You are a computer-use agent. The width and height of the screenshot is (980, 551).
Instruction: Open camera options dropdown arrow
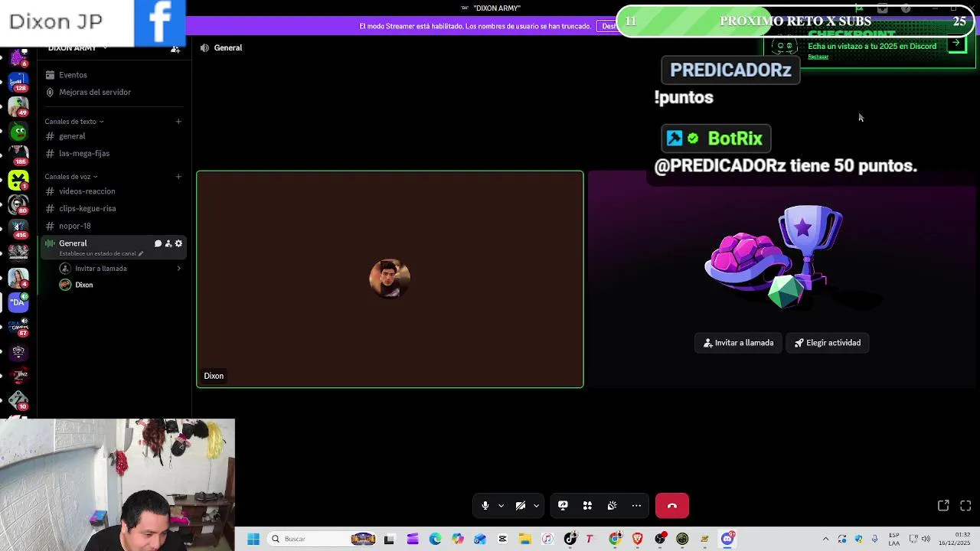536,506
